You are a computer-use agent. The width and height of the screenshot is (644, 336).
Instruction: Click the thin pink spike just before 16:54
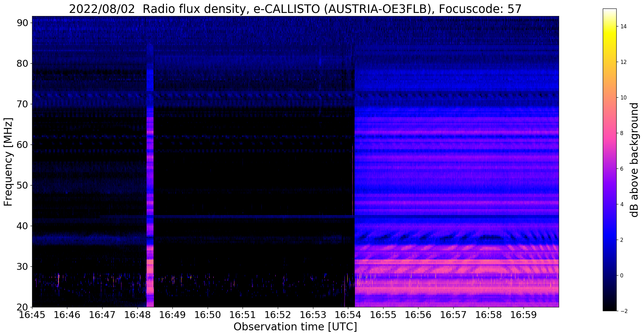click(x=352, y=180)
